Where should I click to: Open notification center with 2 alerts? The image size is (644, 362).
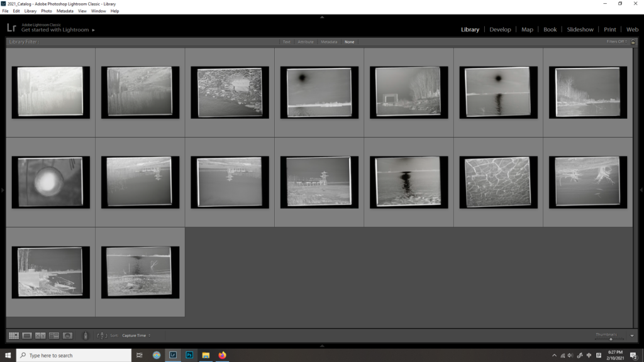click(634, 356)
